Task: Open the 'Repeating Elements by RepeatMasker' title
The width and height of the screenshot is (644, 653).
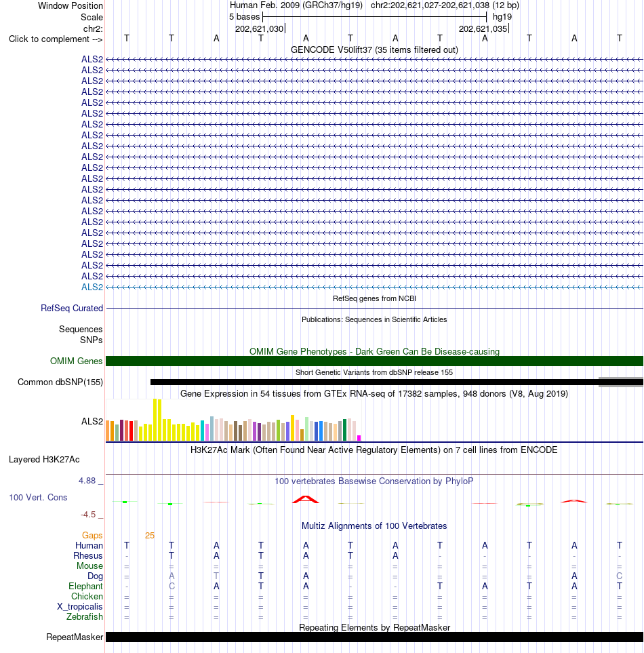Action: [x=374, y=628]
